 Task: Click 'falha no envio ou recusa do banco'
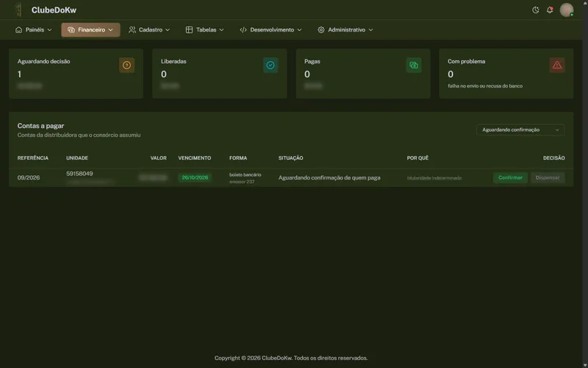pyautogui.click(x=485, y=86)
